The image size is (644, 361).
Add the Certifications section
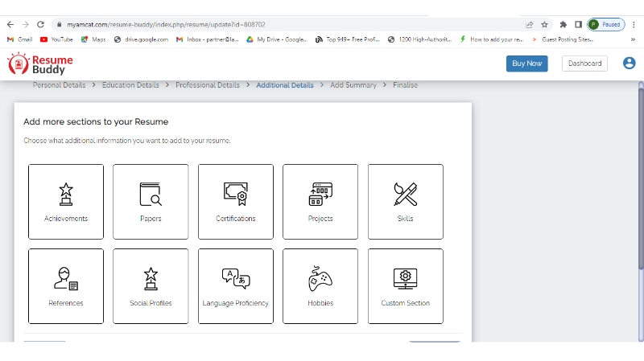(x=236, y=194)
